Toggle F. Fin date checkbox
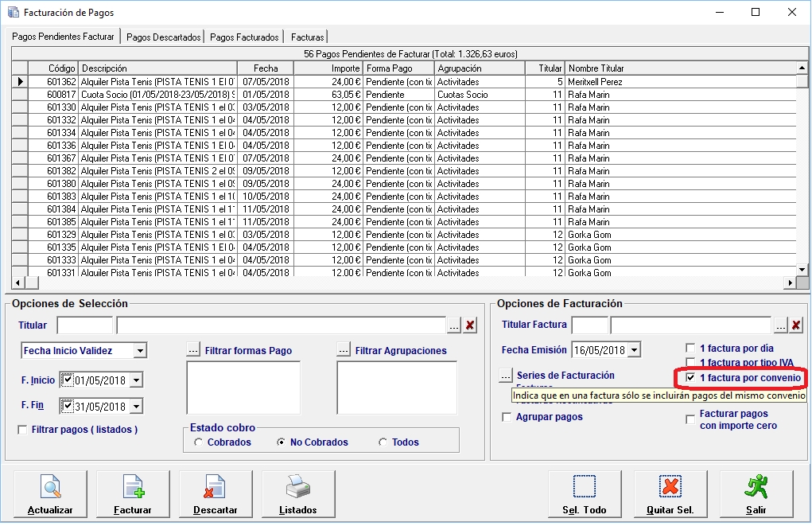This screenshot has height=526, width=812. [x=68, y=406]
